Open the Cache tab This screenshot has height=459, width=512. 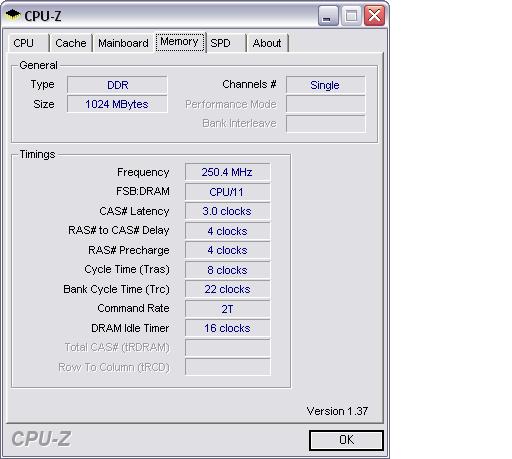[71, 43]
